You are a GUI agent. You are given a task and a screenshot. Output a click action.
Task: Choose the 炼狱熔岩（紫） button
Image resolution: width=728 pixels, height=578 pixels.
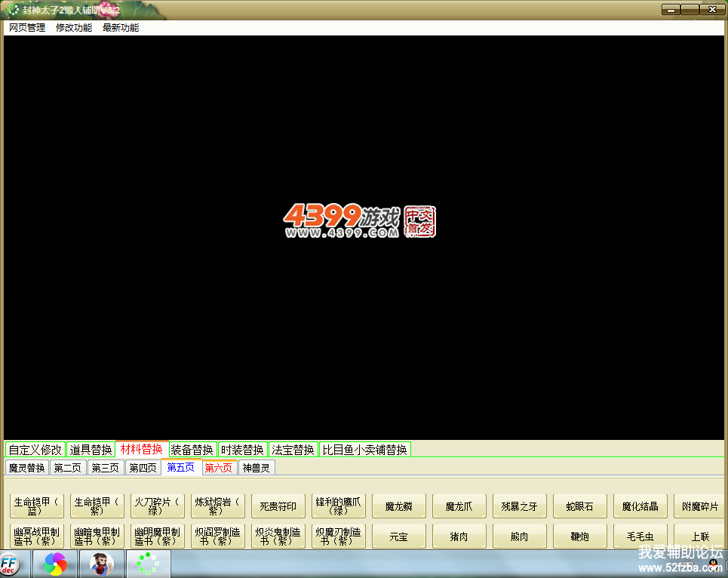click(x=218, y=506)
